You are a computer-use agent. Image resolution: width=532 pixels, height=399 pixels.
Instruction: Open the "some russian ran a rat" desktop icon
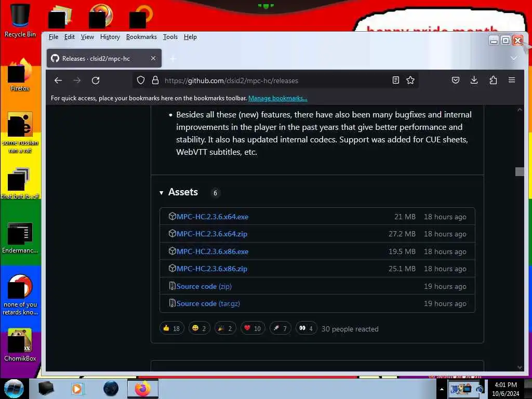20,132
